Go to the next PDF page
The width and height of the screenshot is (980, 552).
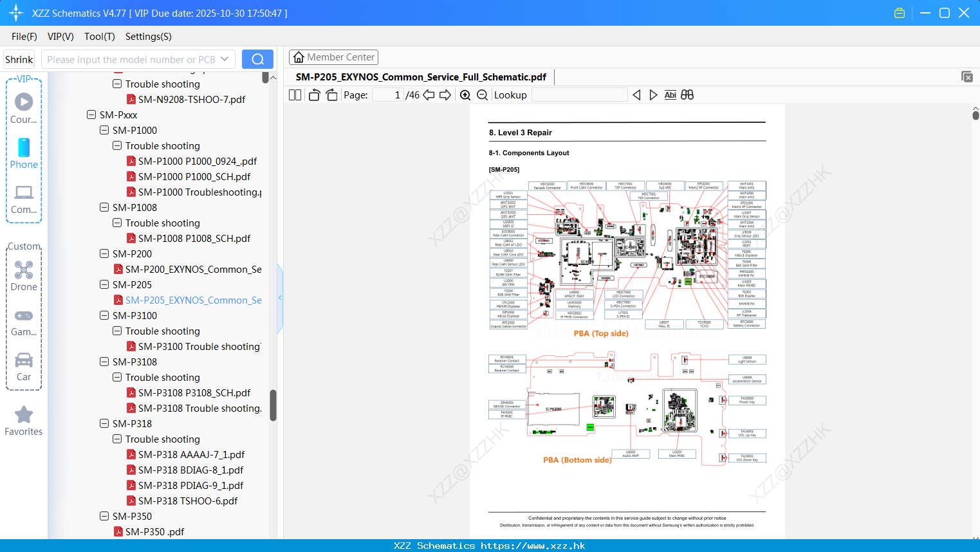[x=445, y=95]
